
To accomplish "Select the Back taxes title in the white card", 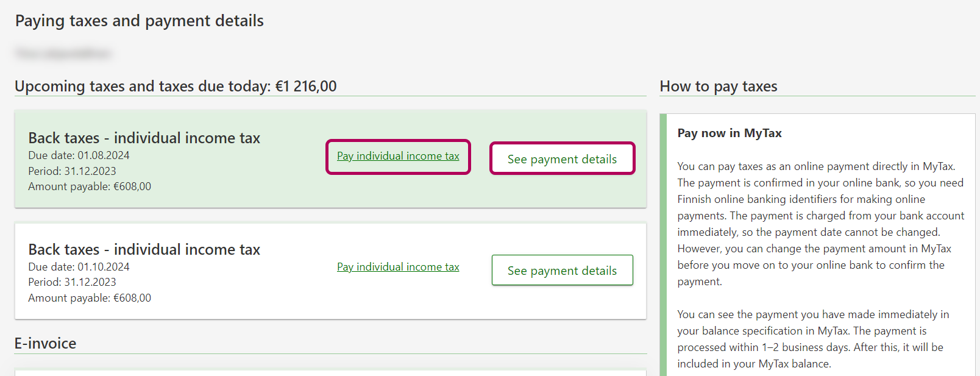I will [x=144, y=249].
